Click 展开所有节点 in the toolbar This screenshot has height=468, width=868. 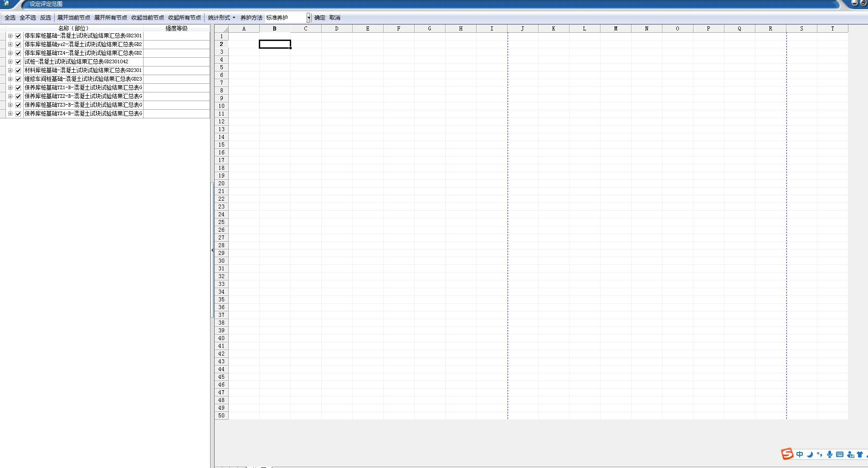111,18
